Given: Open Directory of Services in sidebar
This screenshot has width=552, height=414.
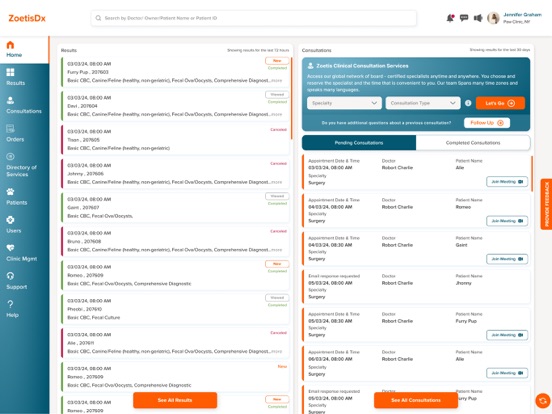Looking at the screenshot, I should (21, 165).
